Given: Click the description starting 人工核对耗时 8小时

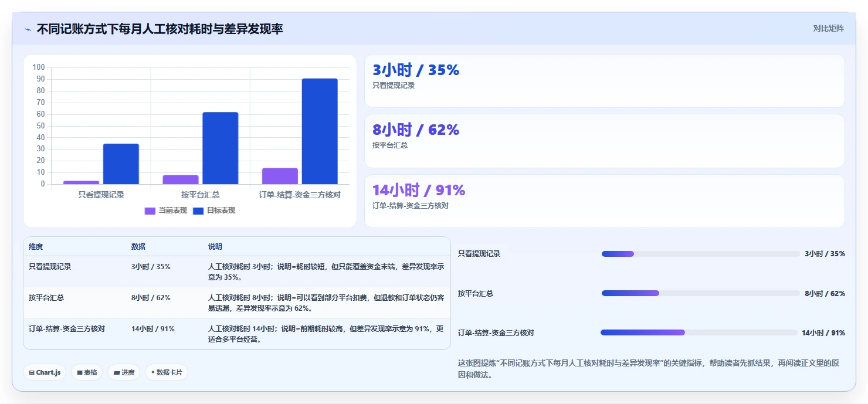Looking at the screenshot, I should (326, 303).
